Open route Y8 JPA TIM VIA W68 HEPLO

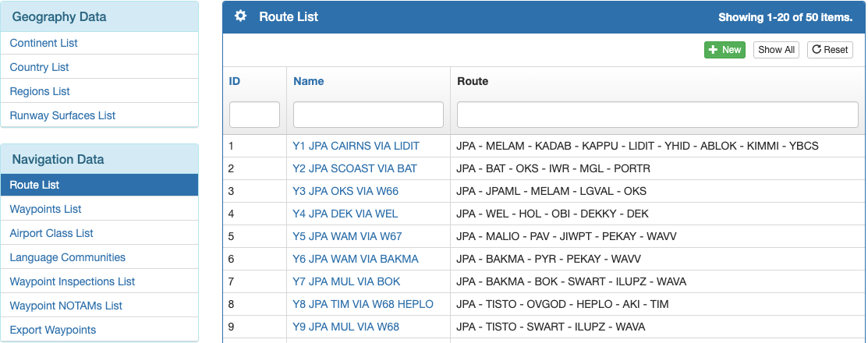[363, 304]
